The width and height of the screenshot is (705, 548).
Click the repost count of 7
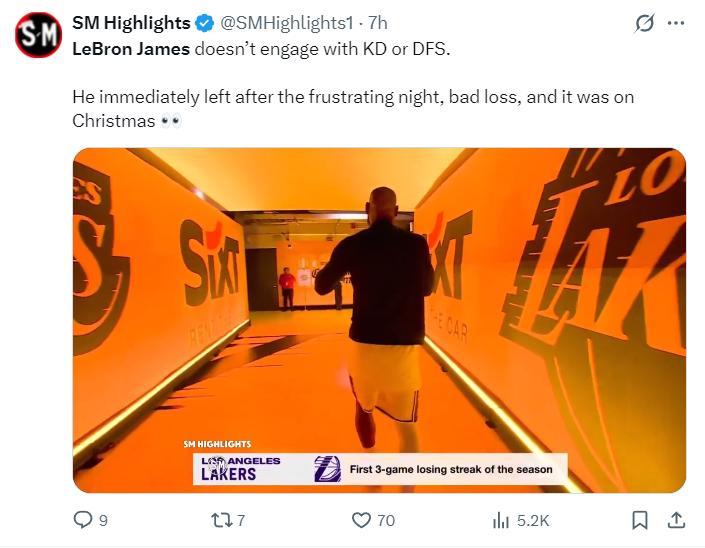tap(241, 520)
